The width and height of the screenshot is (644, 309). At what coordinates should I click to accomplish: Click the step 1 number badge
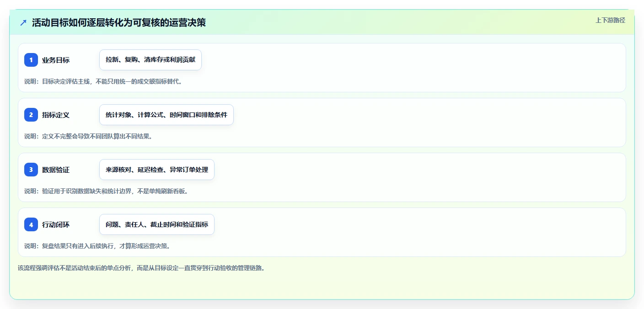coord(31,60)
